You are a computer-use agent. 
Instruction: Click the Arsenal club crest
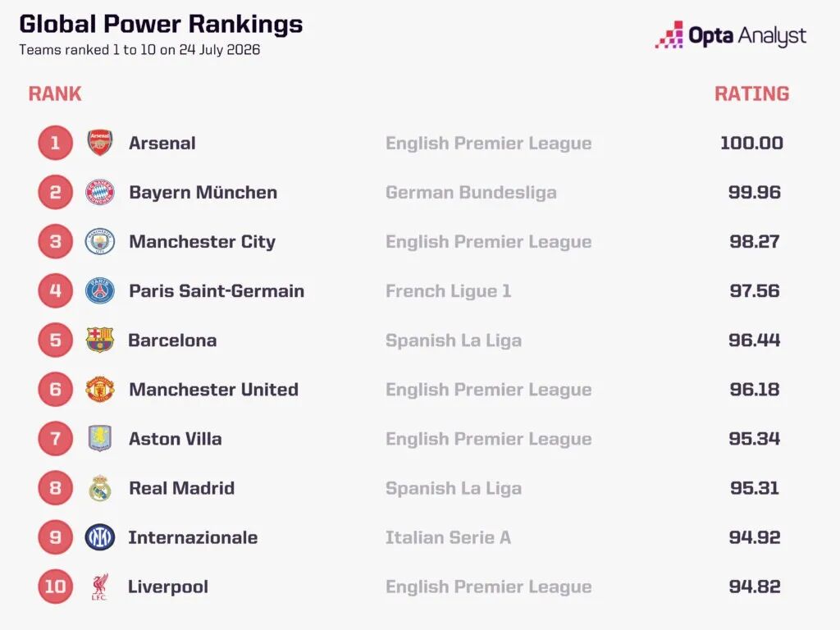point(99,143)
